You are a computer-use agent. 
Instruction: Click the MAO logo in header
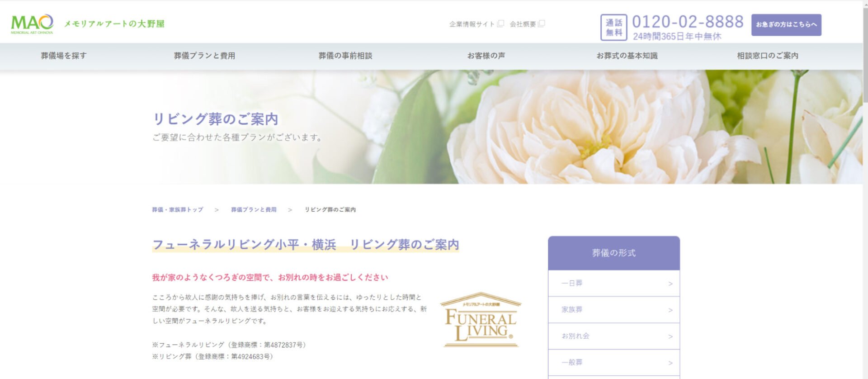[32, 24]
